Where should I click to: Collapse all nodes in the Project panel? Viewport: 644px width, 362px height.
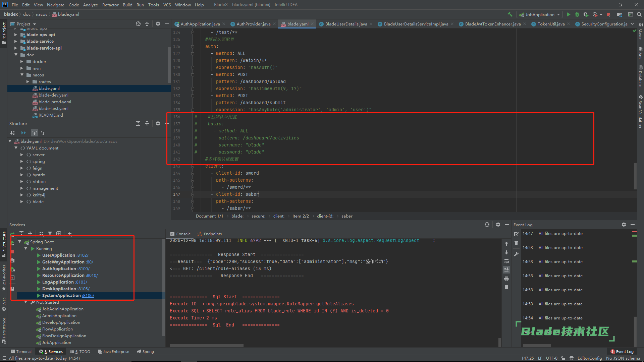click(x=147, y=24)
